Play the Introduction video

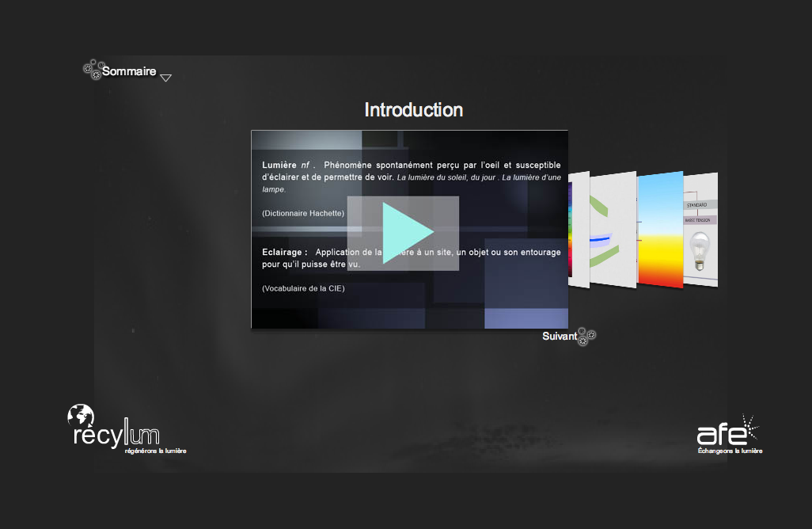(403, 233)
